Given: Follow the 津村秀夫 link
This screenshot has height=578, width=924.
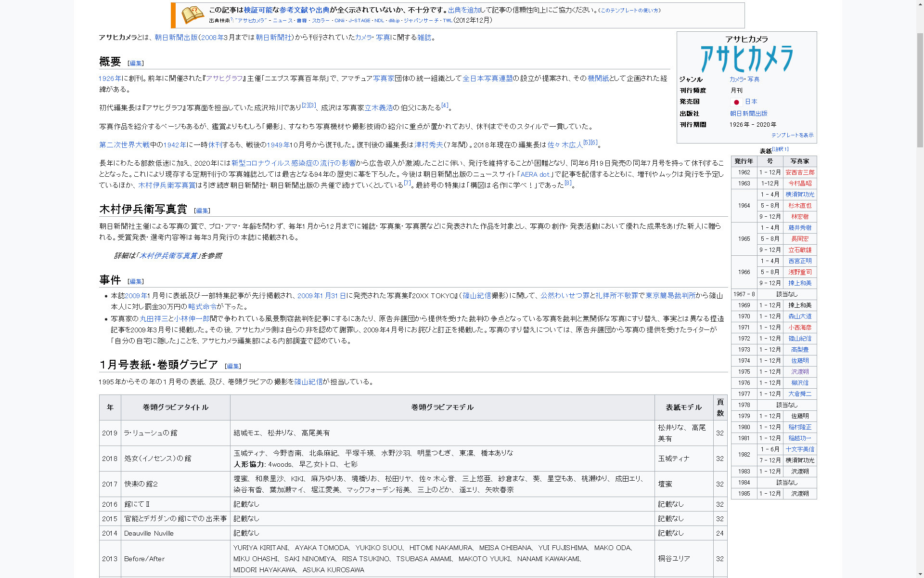Looking at the screenshot, I should [x=429, y=145].
